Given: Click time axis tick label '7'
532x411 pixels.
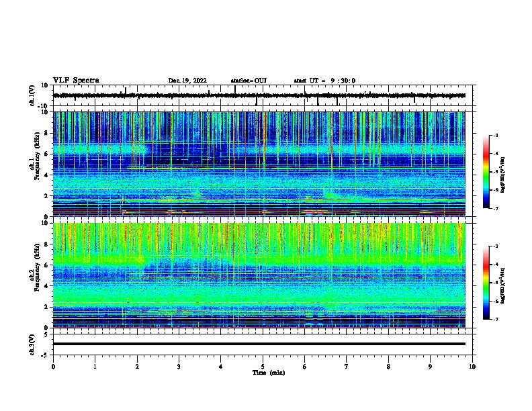Looking at the screenshot, I should [x=347, y=367].
